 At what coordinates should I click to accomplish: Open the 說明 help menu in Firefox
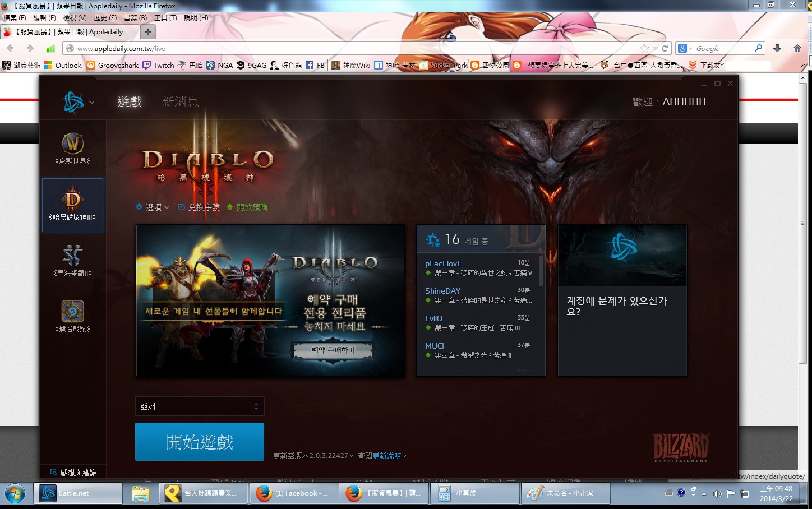[x=196, y=18]
